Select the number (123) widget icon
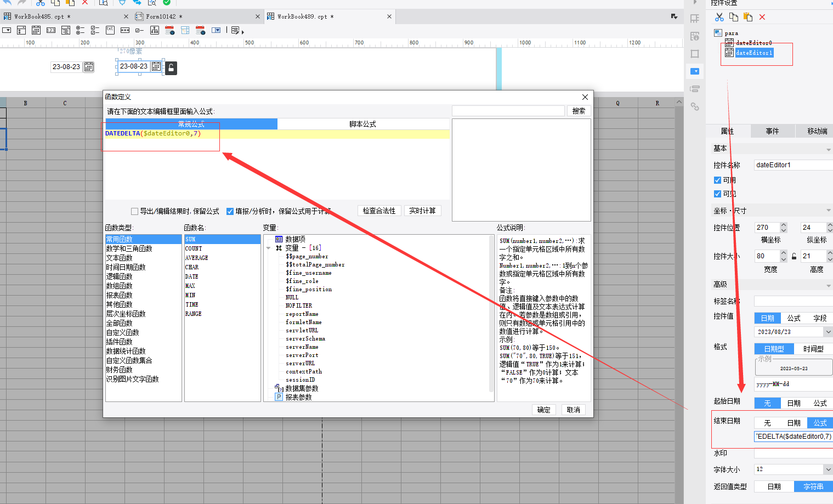The height and width of the screenshot is (504, 833). pos(51,30)
